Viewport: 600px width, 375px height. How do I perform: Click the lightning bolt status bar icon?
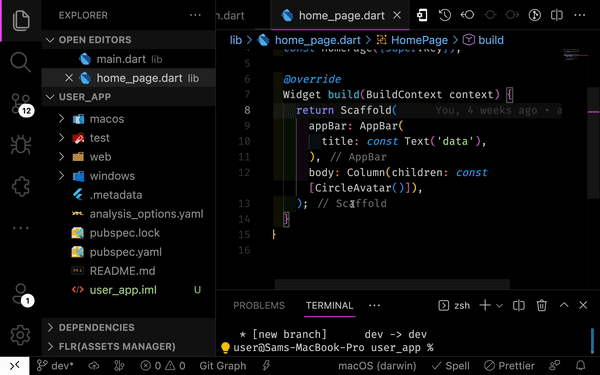pos(266,366)
